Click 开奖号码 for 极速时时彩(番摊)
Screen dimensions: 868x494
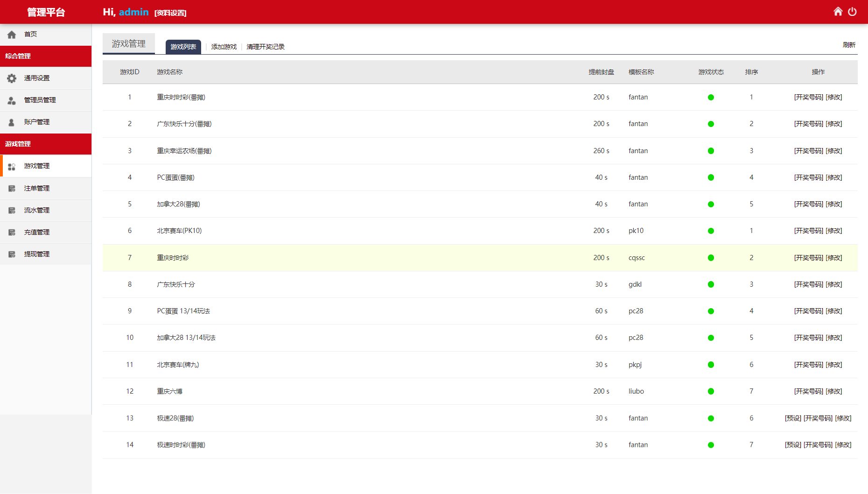[818, 445]
